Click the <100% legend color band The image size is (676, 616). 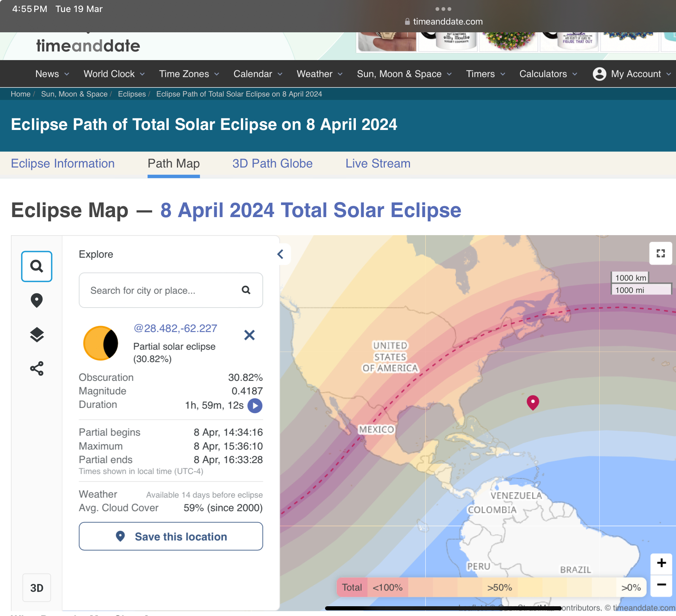pyautogui.click(x=388, y=588)
